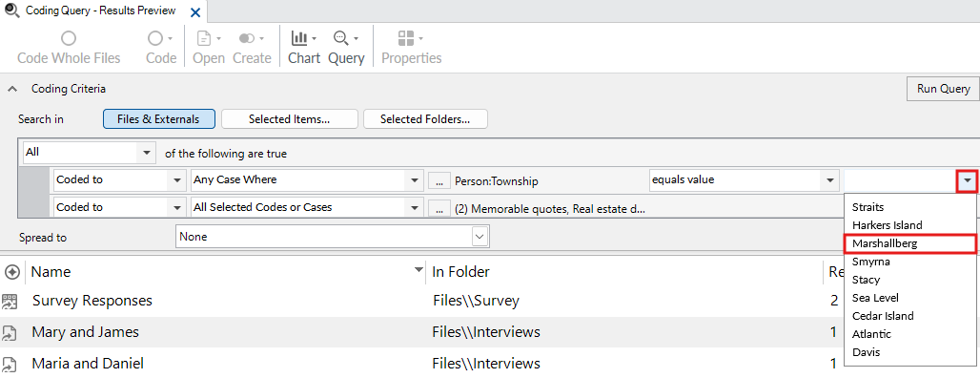Image resolution: width=980 pixels, height=378 pixels.
Task: Close the Coding Query Results Preview tab
Action: pyautogui.click(x=195, y=11)
